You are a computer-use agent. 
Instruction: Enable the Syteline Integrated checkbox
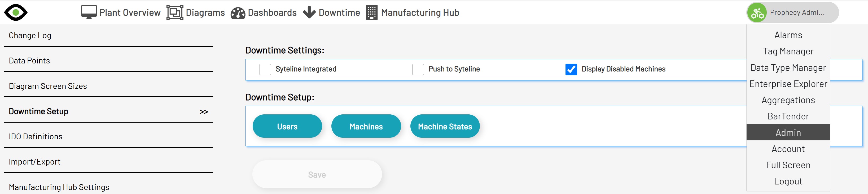tap(265, 70)
